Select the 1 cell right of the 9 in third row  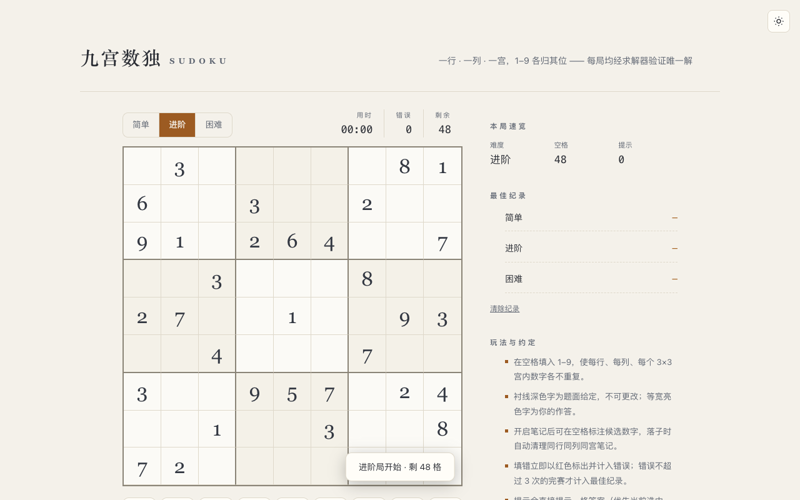coord(179,241)
